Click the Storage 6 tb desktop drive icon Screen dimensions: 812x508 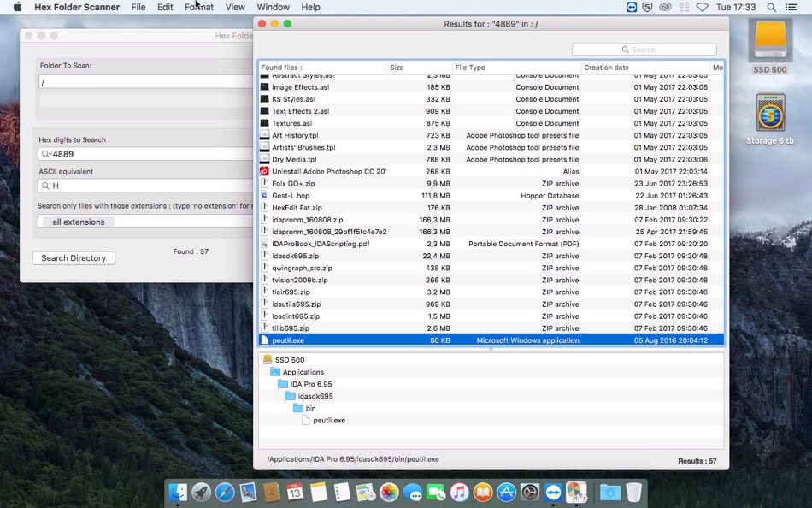770,113
